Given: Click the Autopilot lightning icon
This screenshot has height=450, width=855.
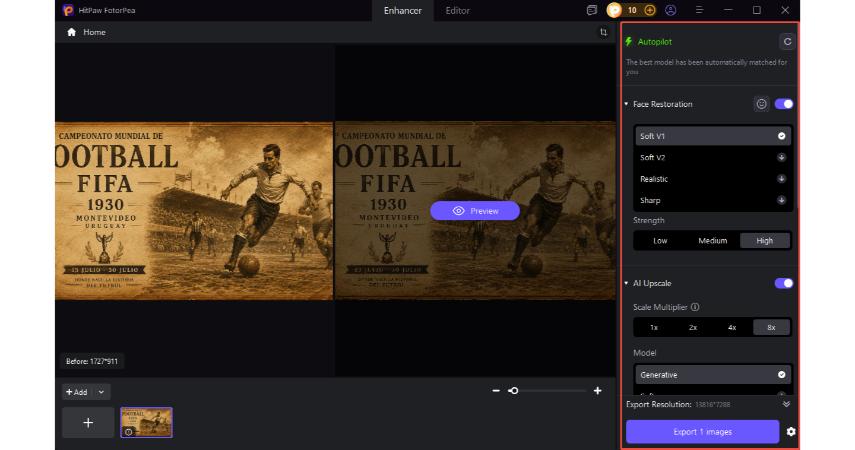Looking at the screenshot, I should 629,41.
